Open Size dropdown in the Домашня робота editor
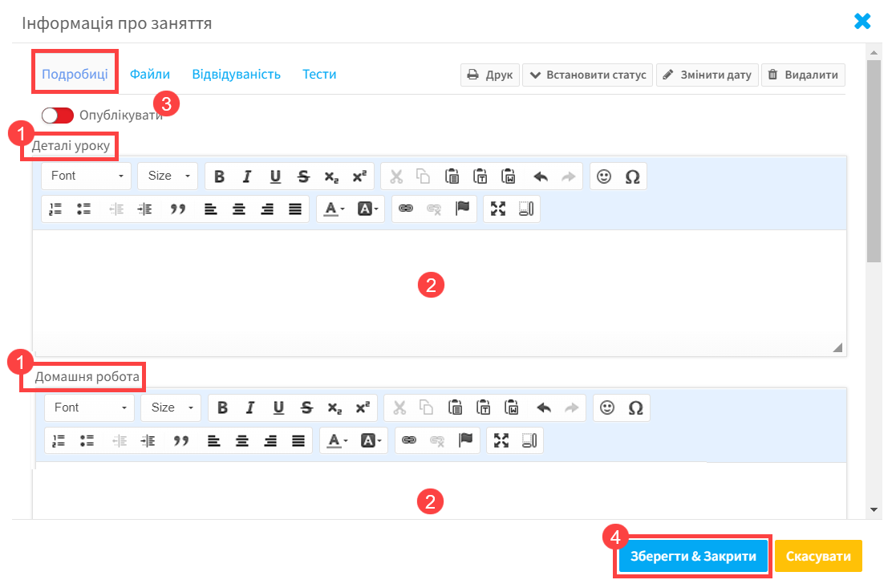This screenshot has height=588, width=896. pyautogui.click(x=172, y=408)
